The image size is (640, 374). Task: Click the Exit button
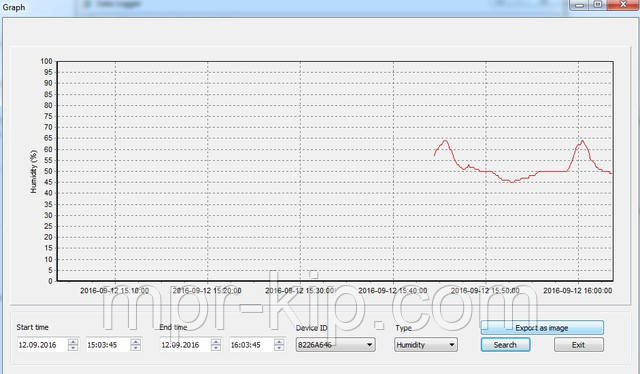click(578, 345)
